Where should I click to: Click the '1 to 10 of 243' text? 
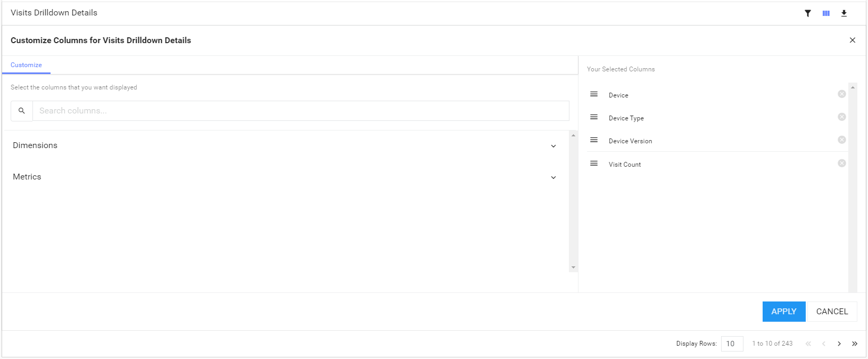coord(772,344)
